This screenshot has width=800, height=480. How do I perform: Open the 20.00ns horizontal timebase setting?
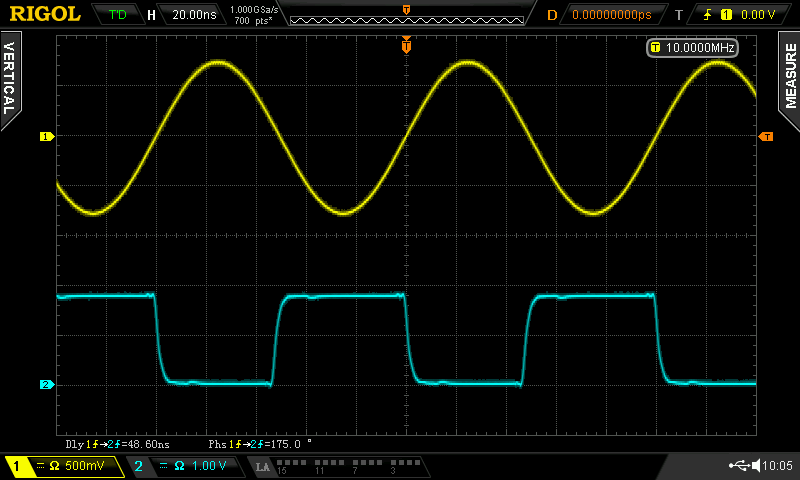click(195, 15)
